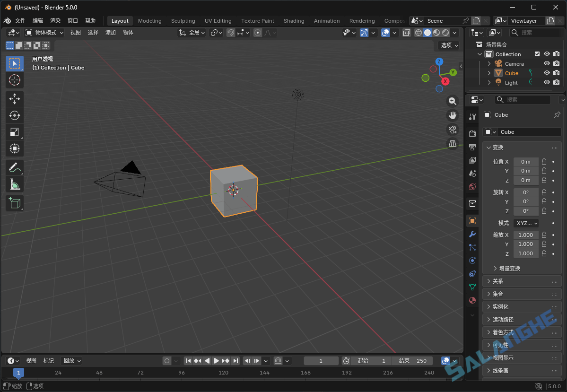Pick the Annotate tool
The height and width of the screenshot is (392, 567).
pyautogui.click(x=14, y=167)
